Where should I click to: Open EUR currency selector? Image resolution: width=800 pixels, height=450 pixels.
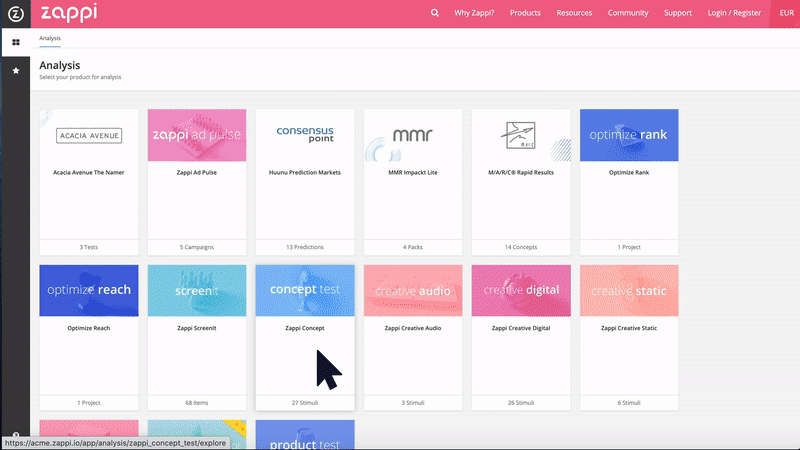tap(786, 13)
